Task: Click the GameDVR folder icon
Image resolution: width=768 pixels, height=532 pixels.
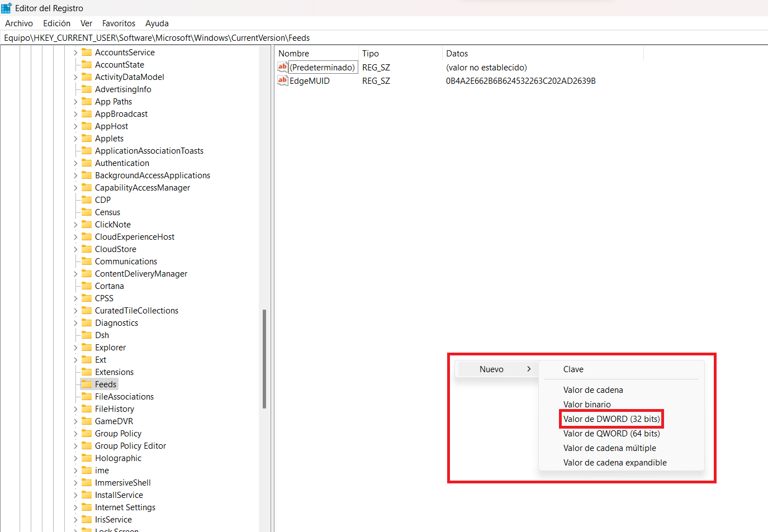Action: (x=87, y=421)
